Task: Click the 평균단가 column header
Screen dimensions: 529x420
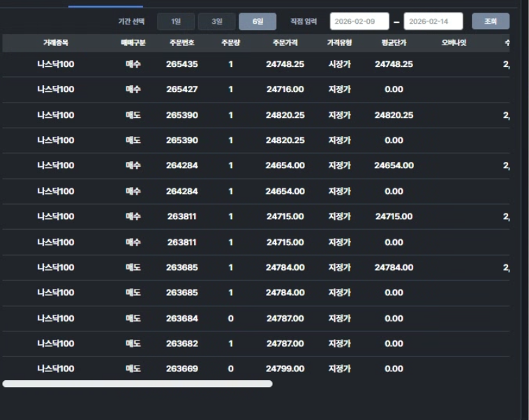Action: point(394,43)
